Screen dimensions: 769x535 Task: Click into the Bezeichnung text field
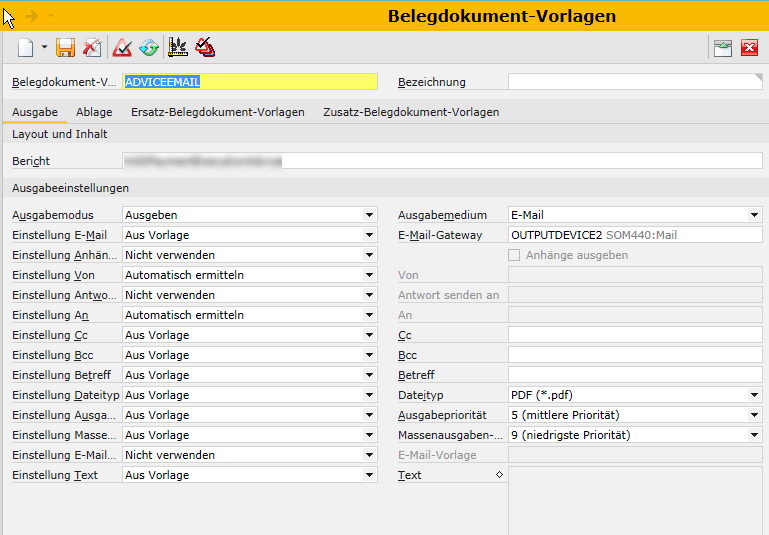tap(634, 82)
